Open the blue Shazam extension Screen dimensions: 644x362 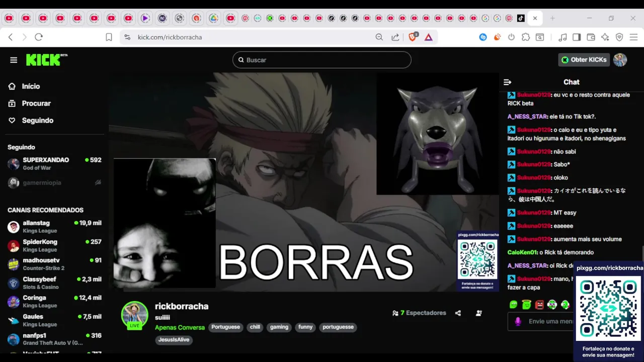coord(483,37)
